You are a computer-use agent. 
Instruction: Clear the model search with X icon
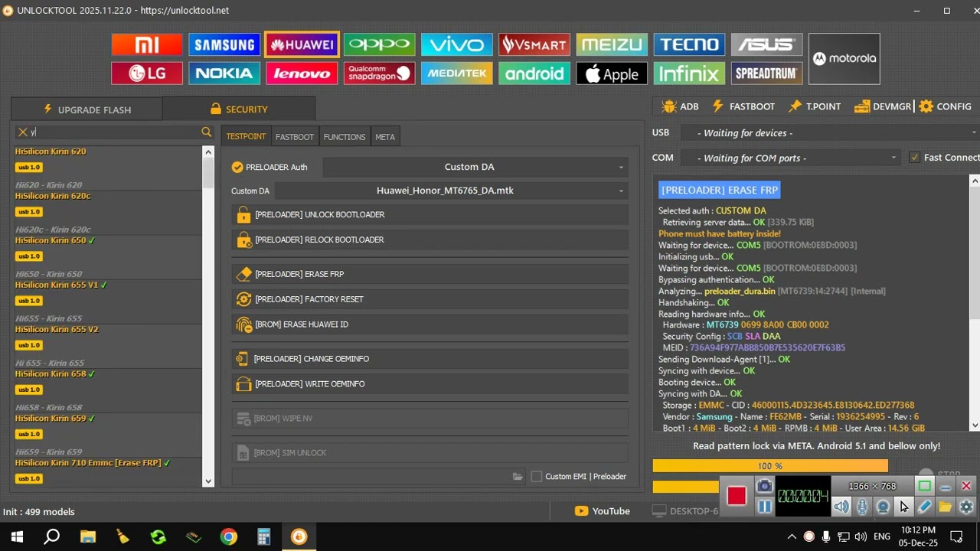tap(23, 132)
